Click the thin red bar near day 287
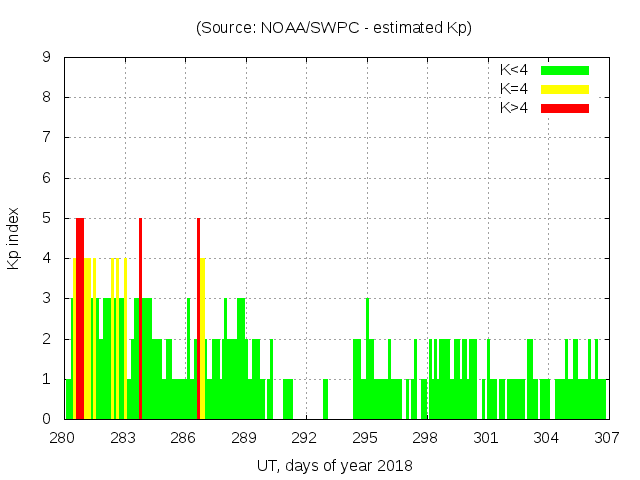The image size is (640, 480). point(198,320)
